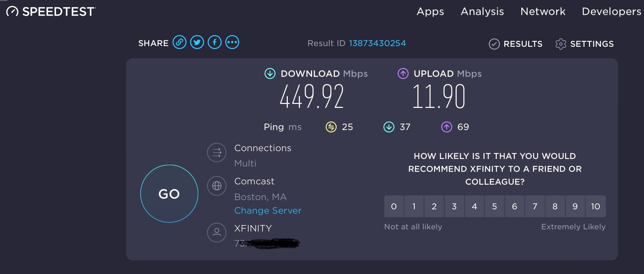644x274 pixels.
Task: Open Result ID 13873430254
Action: 377,43
